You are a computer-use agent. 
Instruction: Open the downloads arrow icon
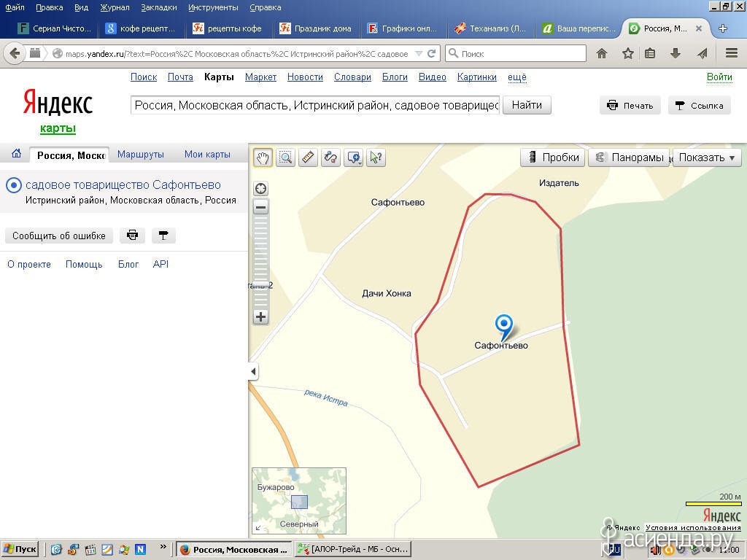675,53
